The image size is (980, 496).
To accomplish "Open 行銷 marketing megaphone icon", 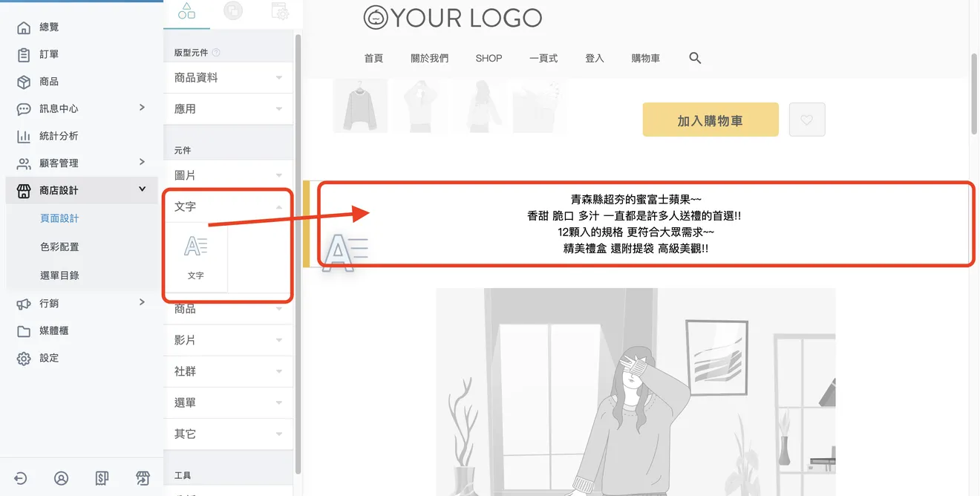I will point(24,304).
